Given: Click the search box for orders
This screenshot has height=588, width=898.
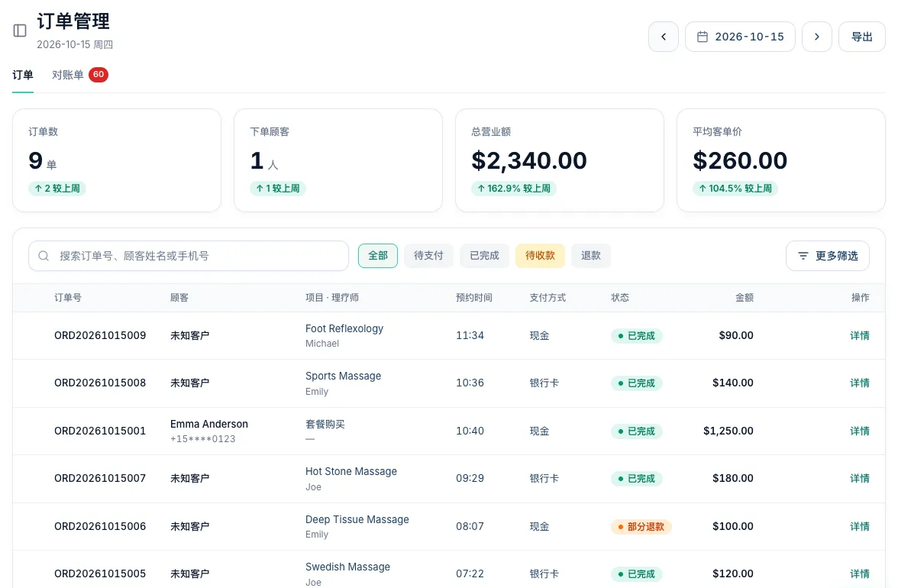Looking at the screenshot, I should (189, 256).
